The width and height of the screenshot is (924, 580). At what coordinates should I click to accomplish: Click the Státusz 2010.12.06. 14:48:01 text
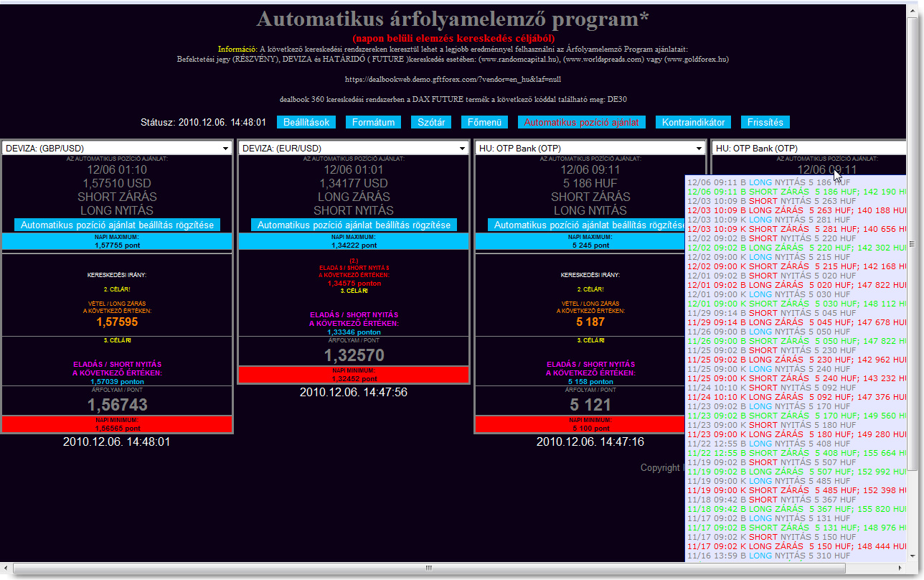pos(204,123)
